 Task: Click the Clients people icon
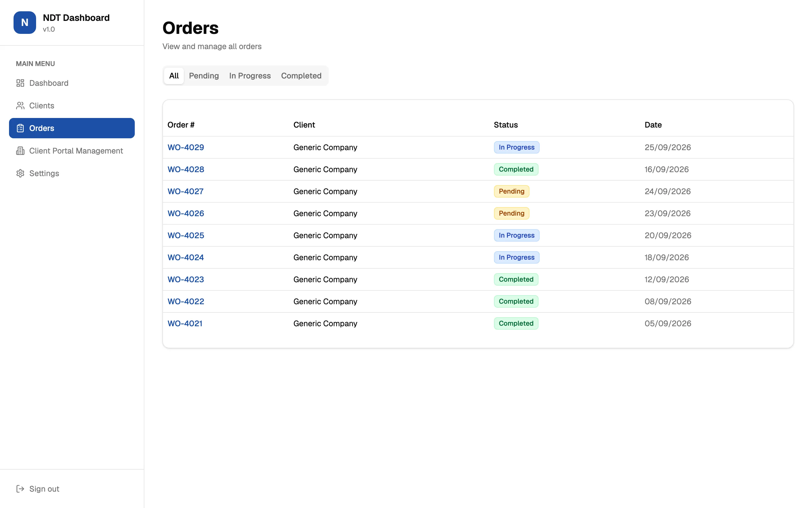tap(20, 106)
